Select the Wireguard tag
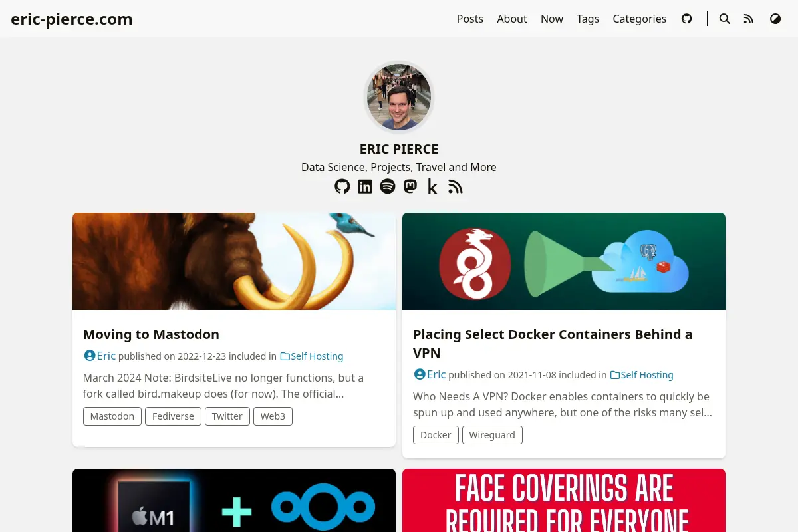Viewport: 798px width, 532px height. pyautogui.click(x=492, y=435)
